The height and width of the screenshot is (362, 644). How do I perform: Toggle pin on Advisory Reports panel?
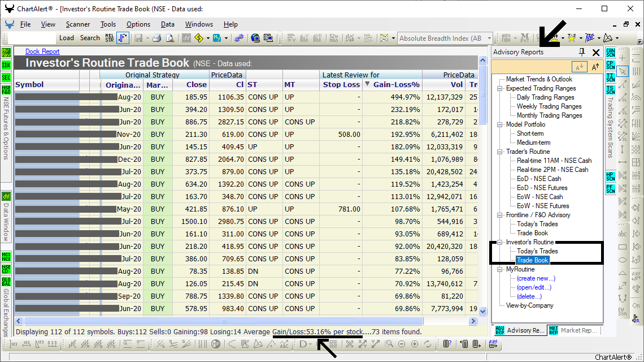(x=581, y=52)
